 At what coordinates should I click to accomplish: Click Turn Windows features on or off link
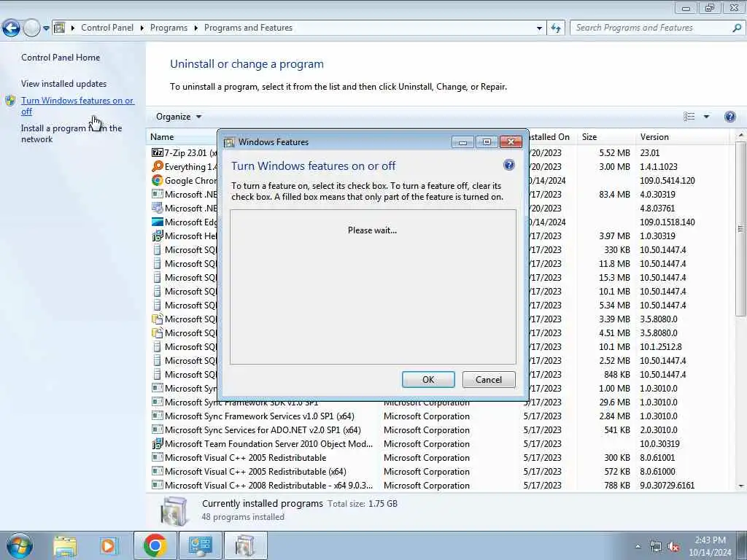pyautogui.click(x=77, y=106)
